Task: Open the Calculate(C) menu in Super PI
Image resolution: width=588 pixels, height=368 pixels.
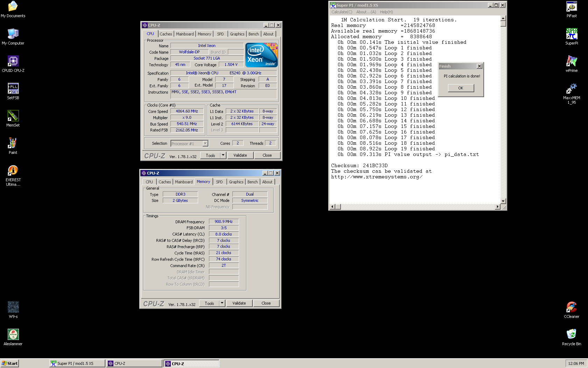Action: pos(342,12)
